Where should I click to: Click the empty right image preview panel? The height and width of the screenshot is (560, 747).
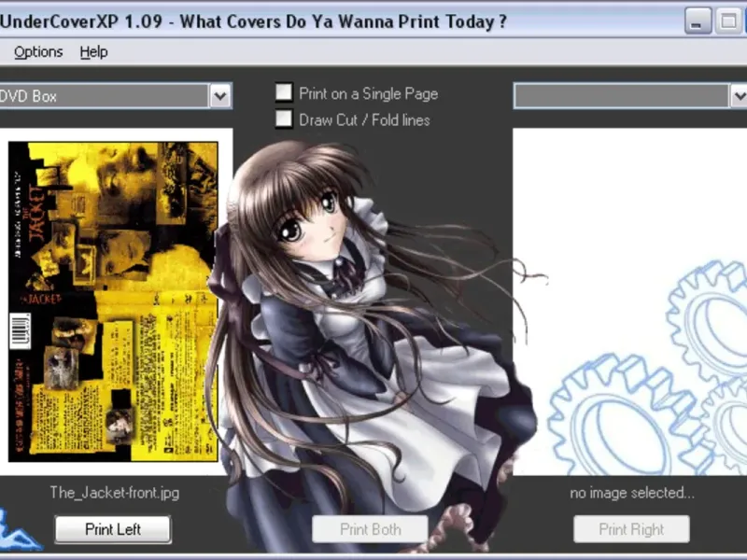point(629,301)
